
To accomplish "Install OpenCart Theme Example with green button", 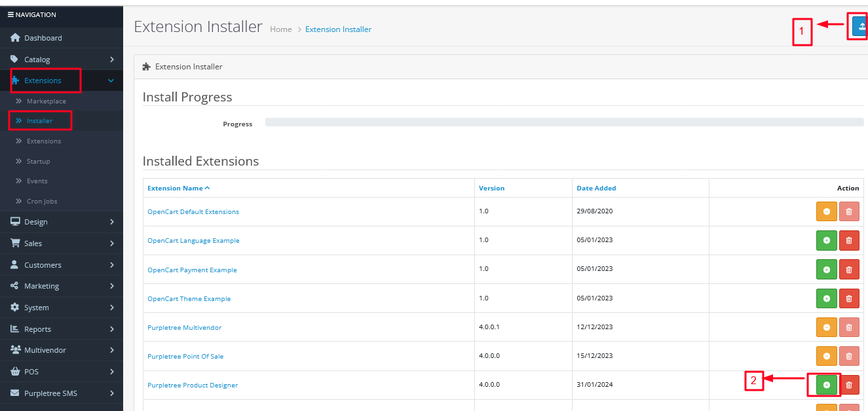I will pyautogui.click(x=827, y=298).
